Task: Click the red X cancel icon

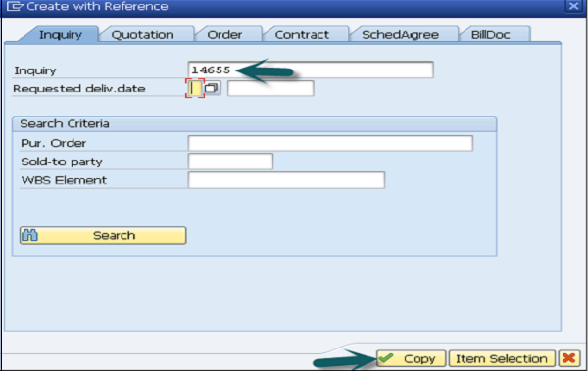Action: [568, 358]
